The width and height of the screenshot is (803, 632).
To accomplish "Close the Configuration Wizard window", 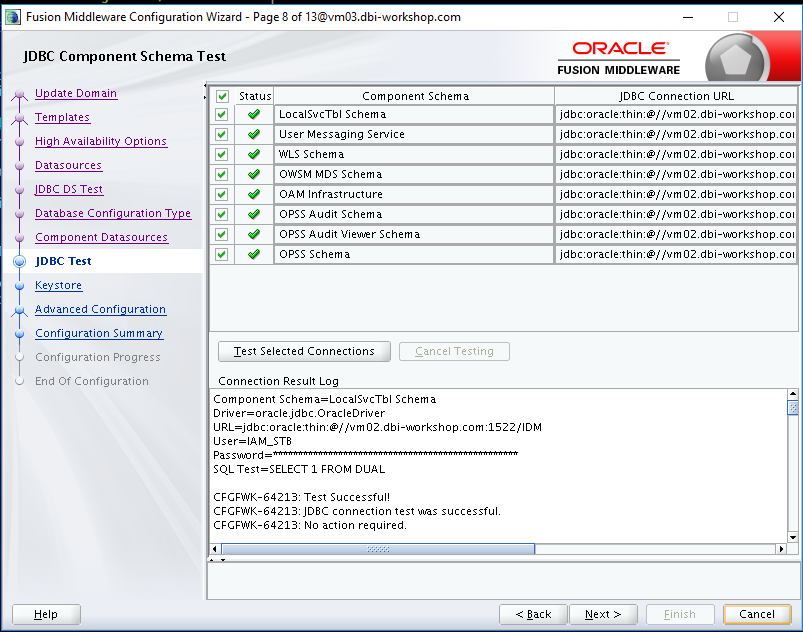I will pos(779,17).
